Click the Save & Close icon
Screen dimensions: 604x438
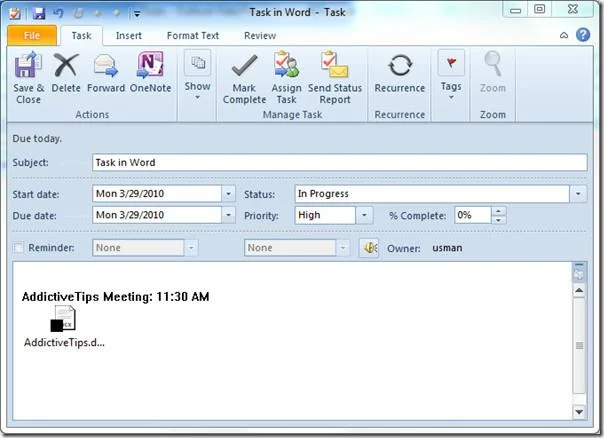click(28, 65)
